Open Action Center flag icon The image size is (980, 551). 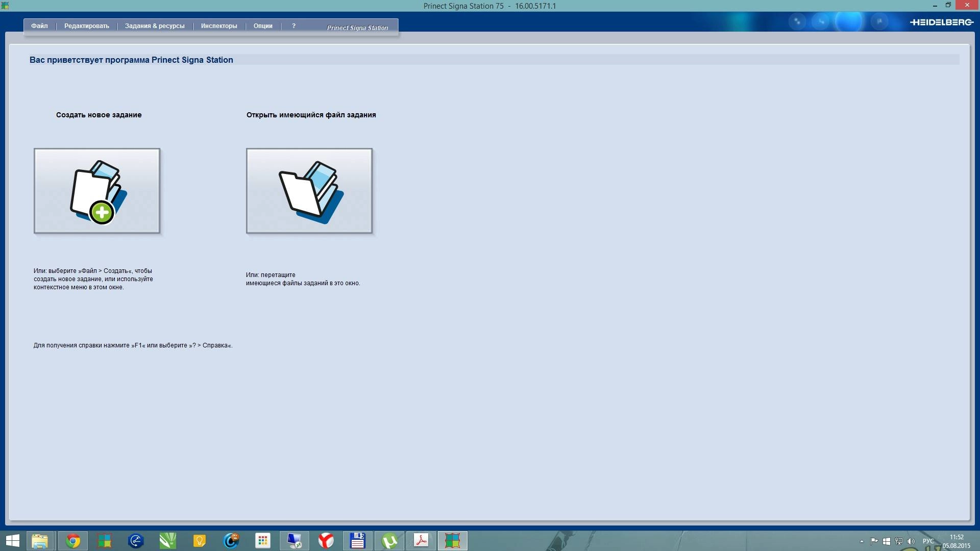point(874,541)
